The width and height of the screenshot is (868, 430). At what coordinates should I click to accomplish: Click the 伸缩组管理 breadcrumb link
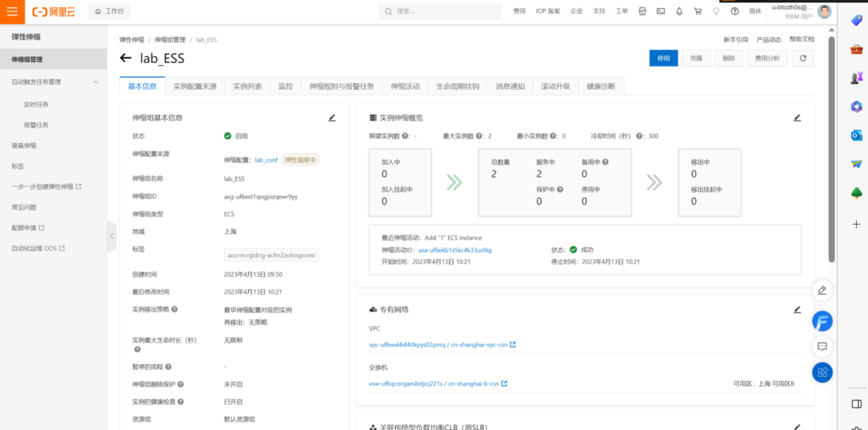(x=170, y=40)
